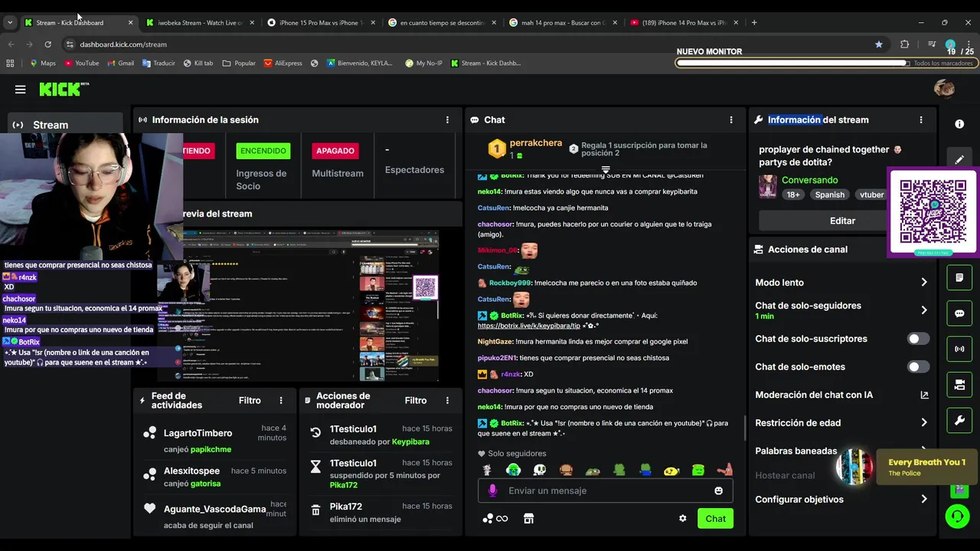Select the skull emote in quick emotes
Image resolution: width=980 pixels, height=551 pixels.
click(x=540, y=470)
